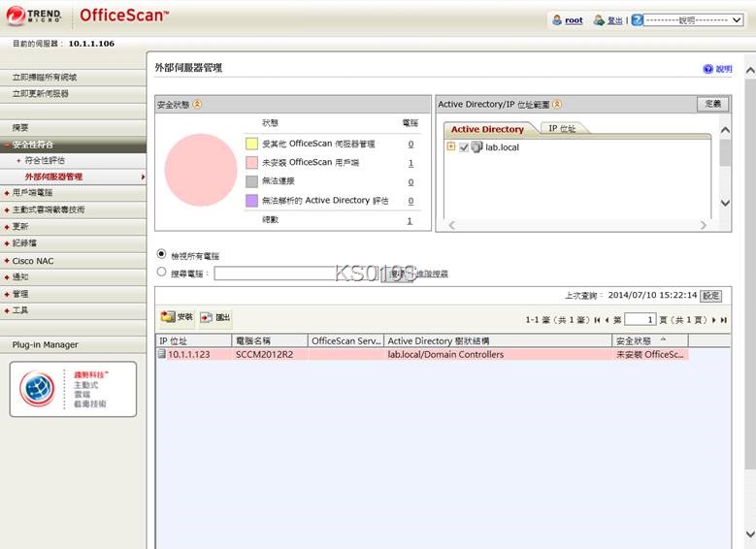Open the 說明 dropdown in the header
Screen dimensions: 756x549
coord(693,19)
